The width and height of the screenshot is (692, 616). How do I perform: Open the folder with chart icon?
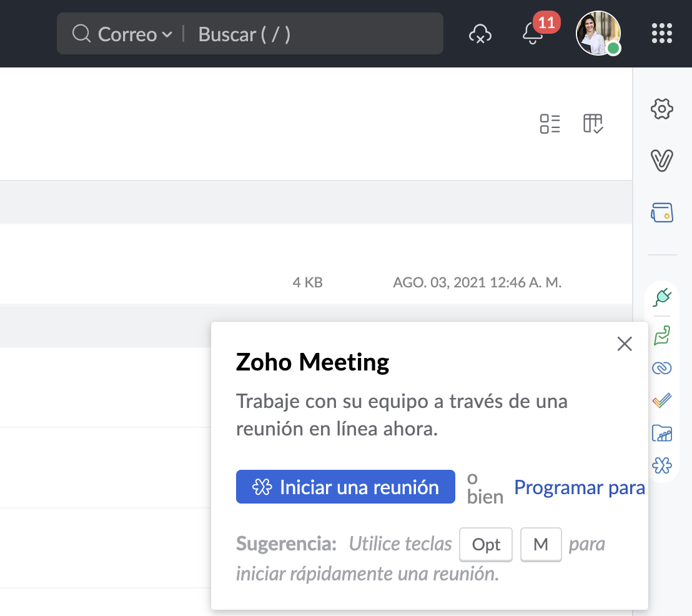(662, 433)
